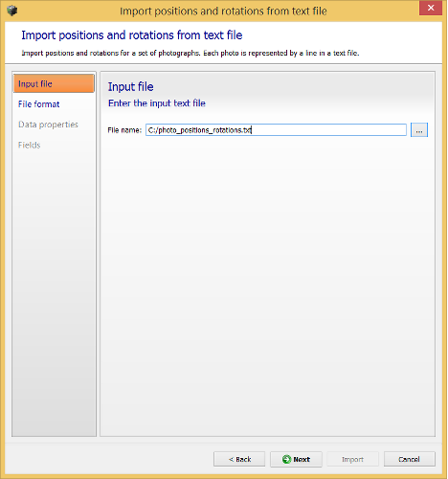Click the application icon in the title bar

pyautogui.click(x=12, y=11)
